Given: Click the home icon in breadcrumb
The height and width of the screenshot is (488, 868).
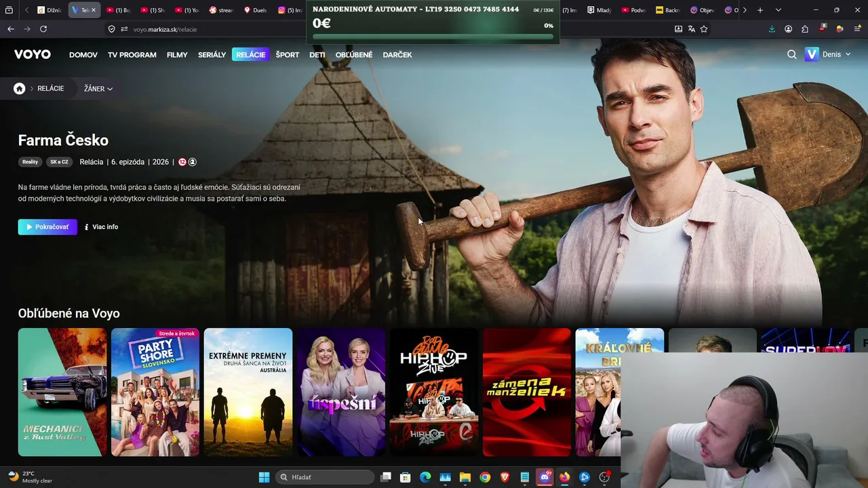Looking at the screenshot, I should (20, 89).
